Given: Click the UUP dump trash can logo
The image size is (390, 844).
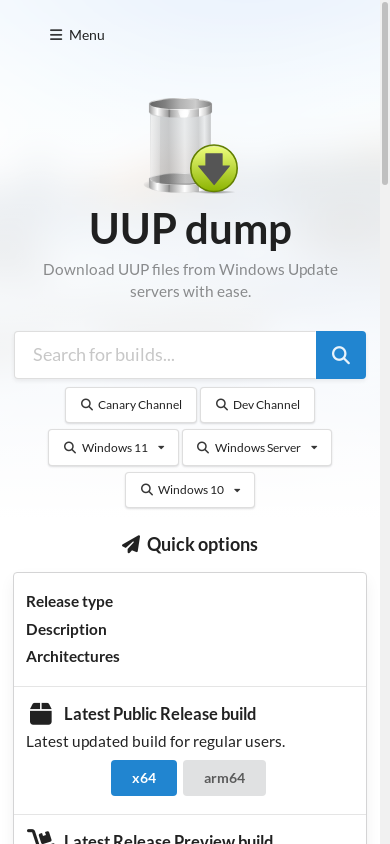Looking at the screenshot, I should point(191,145).
